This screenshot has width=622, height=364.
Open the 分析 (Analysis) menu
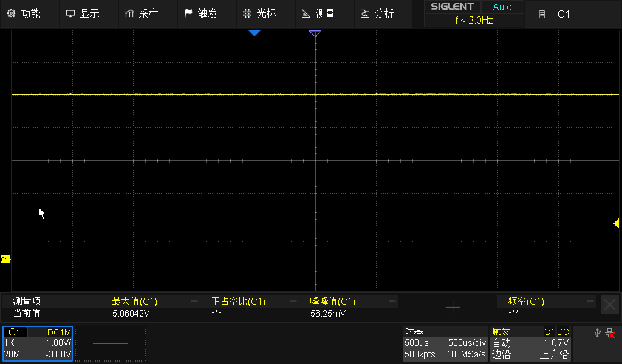384,14
